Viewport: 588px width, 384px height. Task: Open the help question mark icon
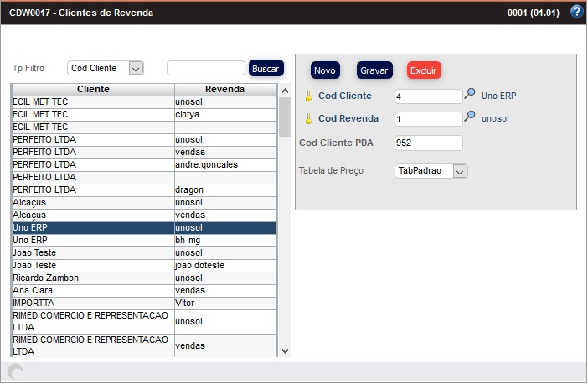[x=577, y=12]
